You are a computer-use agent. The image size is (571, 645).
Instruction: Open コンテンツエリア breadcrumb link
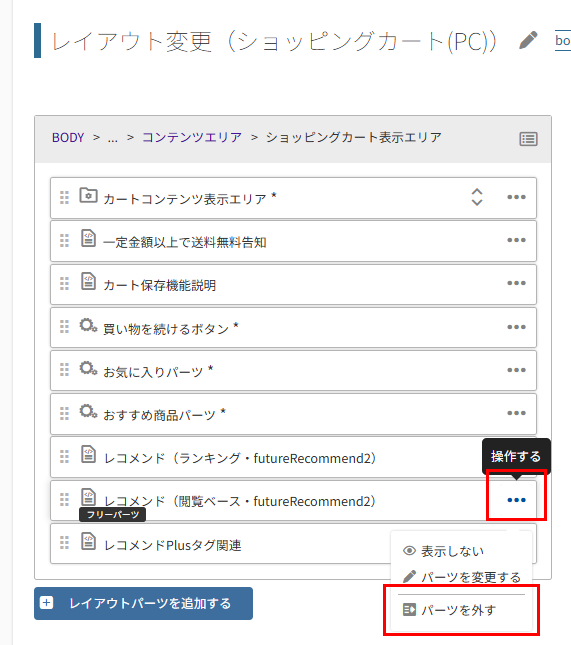point(192,137)
